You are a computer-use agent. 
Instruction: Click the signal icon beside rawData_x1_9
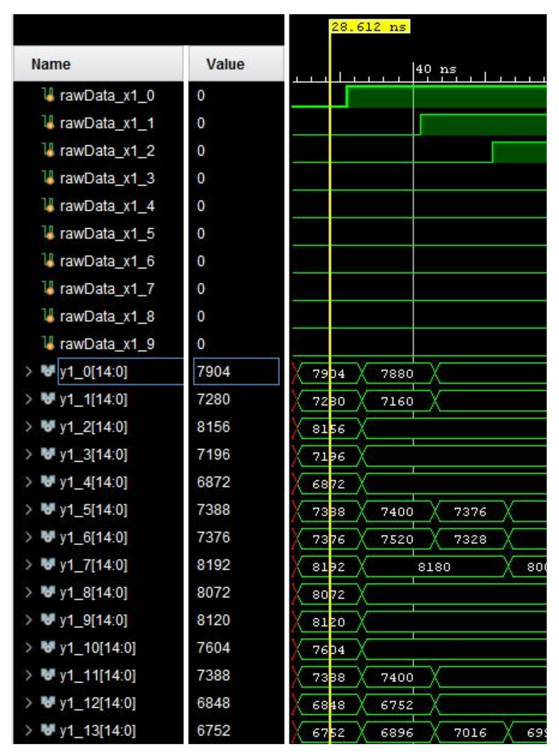[x=48, y=344]
